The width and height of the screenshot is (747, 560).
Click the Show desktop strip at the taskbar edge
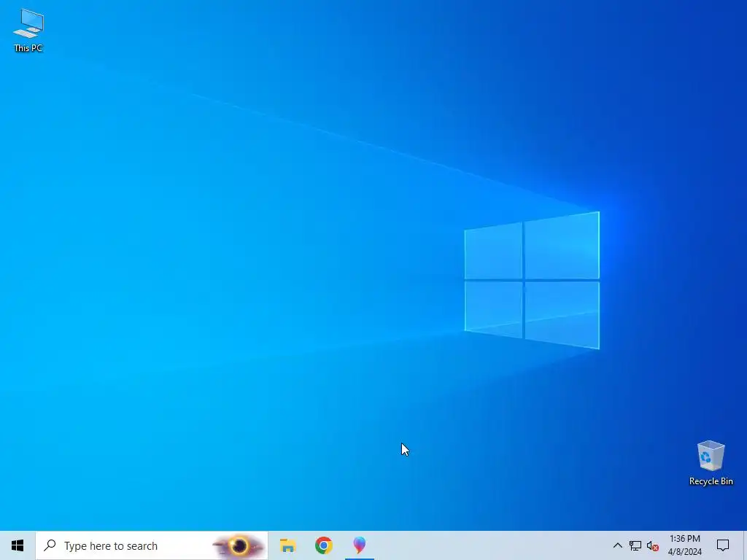[745, 545]
